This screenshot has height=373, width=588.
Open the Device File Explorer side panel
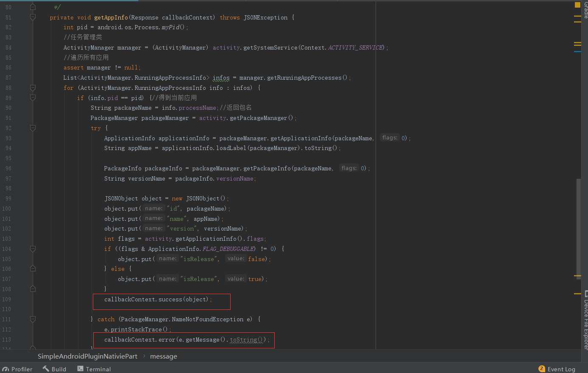tap(585, 321)
